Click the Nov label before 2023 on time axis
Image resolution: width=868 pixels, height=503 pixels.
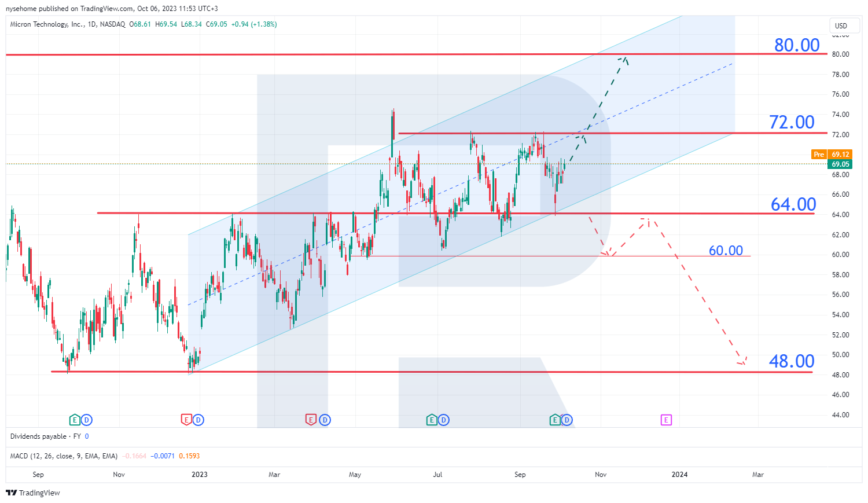[x=119, y=475]
